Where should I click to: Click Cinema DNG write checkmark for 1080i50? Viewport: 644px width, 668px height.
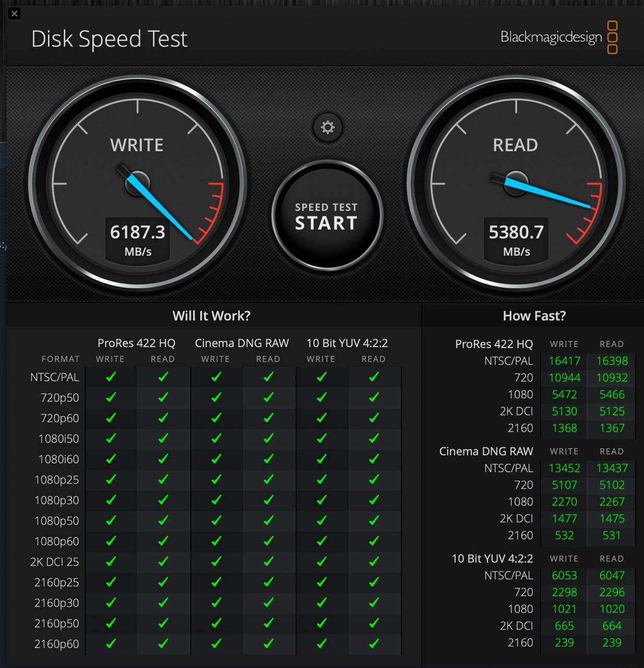[x=216, y=438]
